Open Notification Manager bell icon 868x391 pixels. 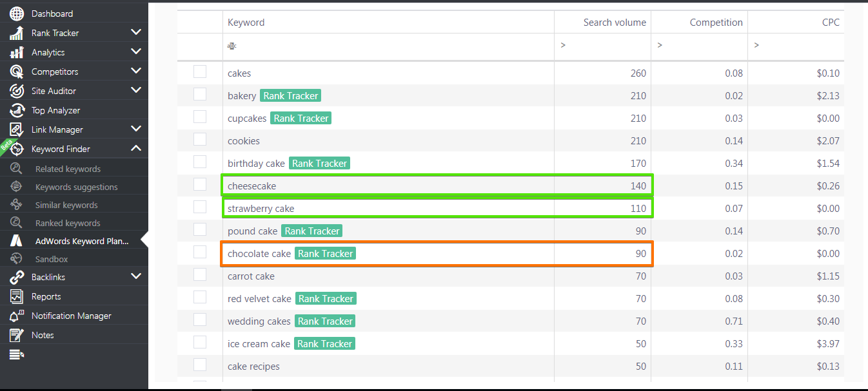(17, 316)
